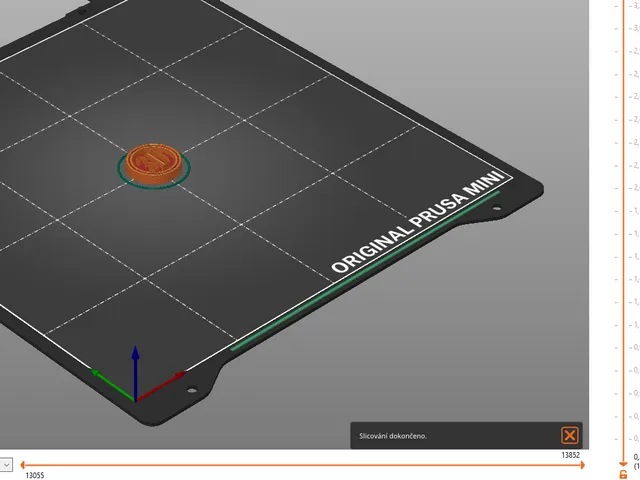Open the view type dropdown at bottom-left
The width and height of the screenshot is (640, 480).
(6, 464)
